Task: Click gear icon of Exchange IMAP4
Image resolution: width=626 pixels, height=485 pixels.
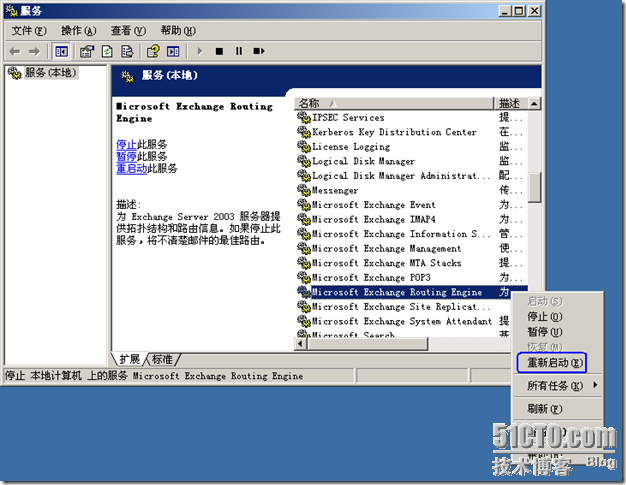Action: (x=304, y=219)
